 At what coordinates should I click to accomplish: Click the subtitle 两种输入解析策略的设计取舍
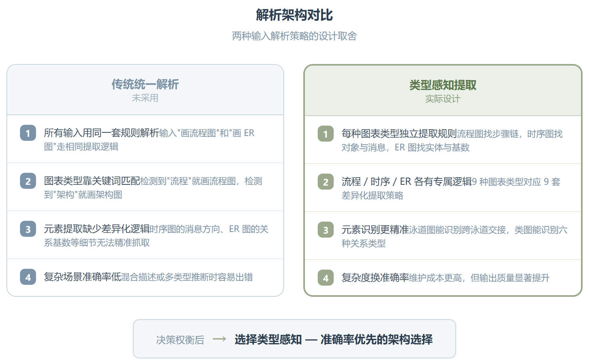pyautogui.click(x=294, y=36)
